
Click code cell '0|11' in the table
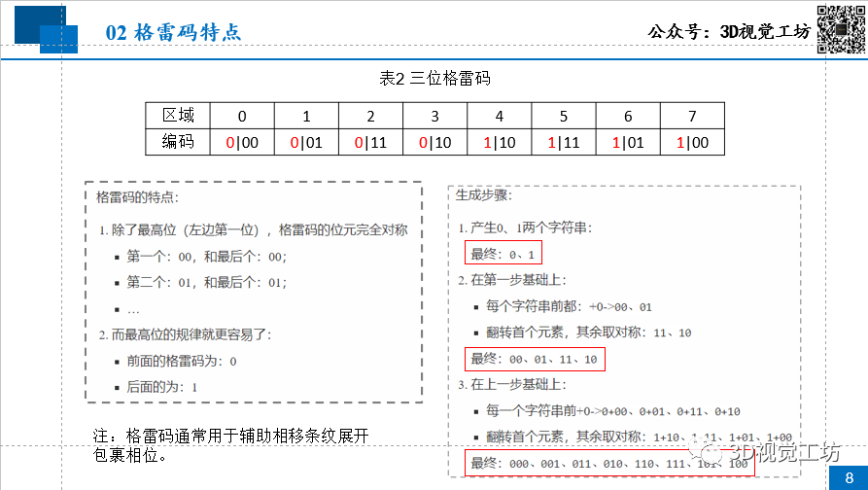(x=371, y=142)
